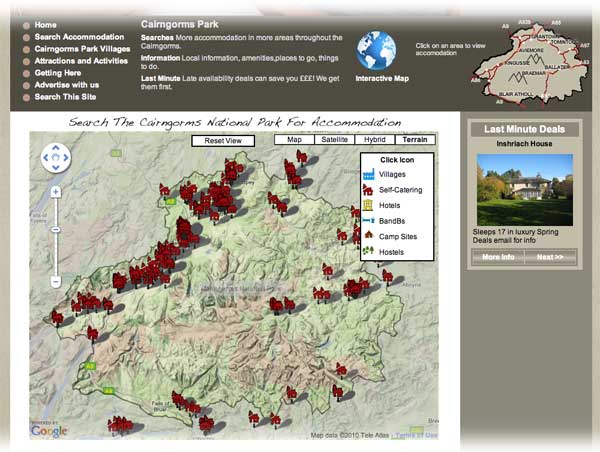
Task: Click the Terms of Use link
Action: pos(416,435)
